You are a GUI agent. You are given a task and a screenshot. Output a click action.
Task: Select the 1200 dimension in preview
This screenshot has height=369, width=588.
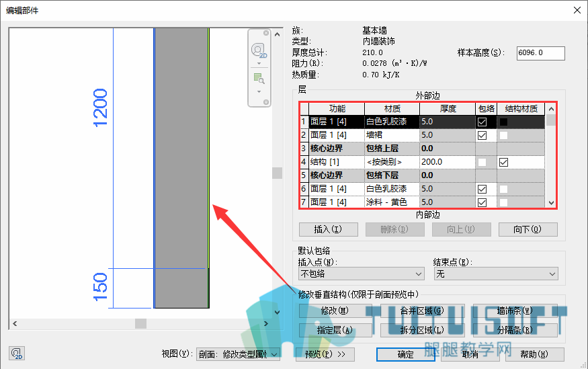(x=101, y=108)
